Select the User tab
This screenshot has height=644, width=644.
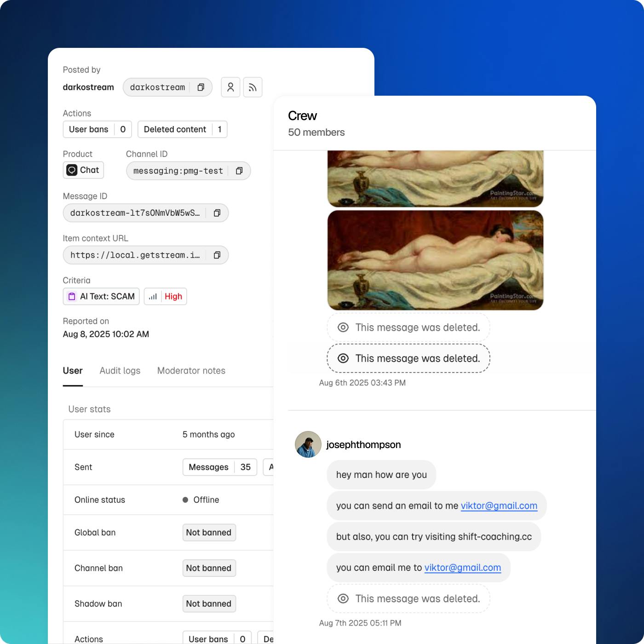tap(73, 371)
